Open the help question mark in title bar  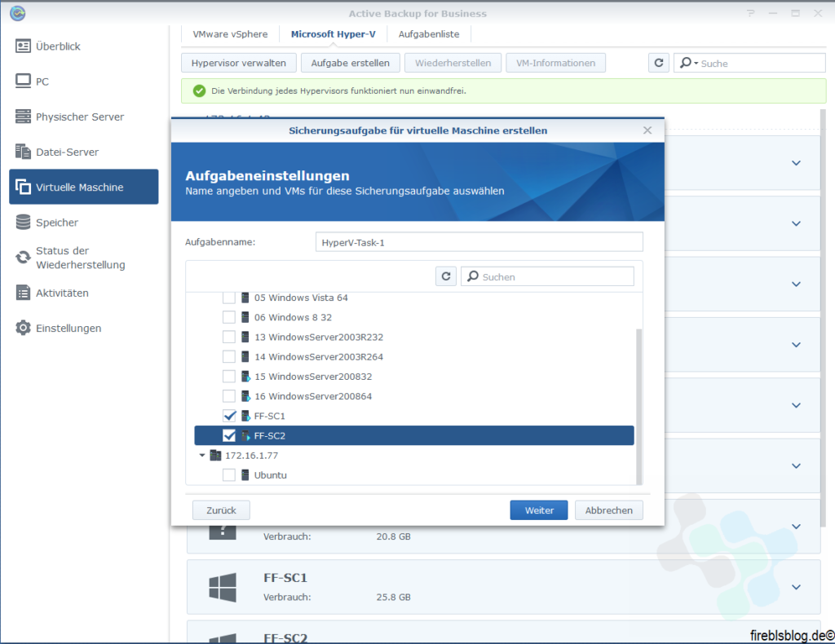click(x=751, y=13)
